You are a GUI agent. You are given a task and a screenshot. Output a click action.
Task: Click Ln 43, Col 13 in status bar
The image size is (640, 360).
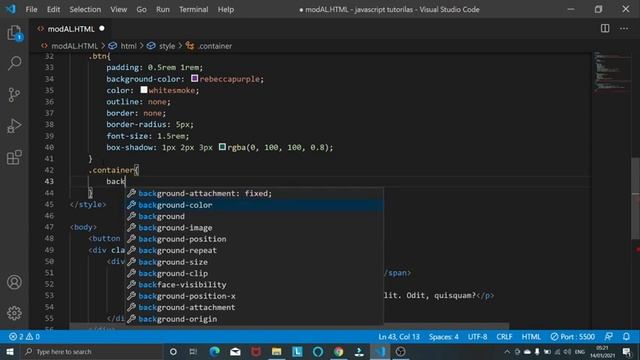click(399, 337)
